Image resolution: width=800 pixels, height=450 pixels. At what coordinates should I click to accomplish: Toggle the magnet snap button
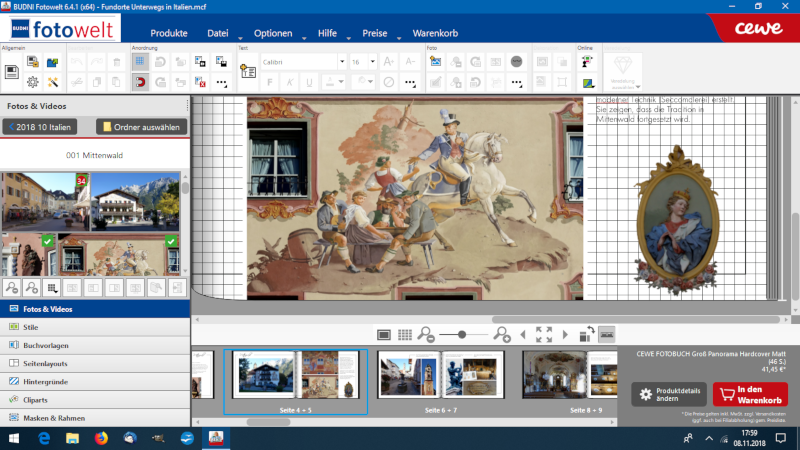coord(141,82)
